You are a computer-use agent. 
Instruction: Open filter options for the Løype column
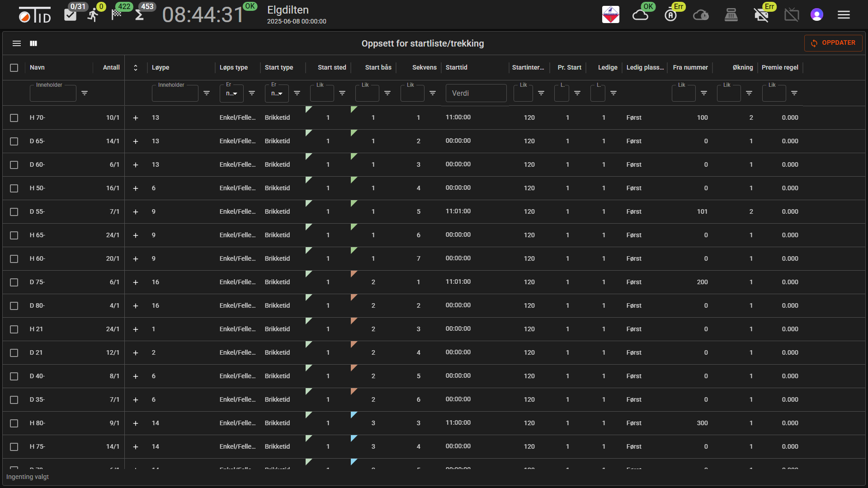(207, 93)
